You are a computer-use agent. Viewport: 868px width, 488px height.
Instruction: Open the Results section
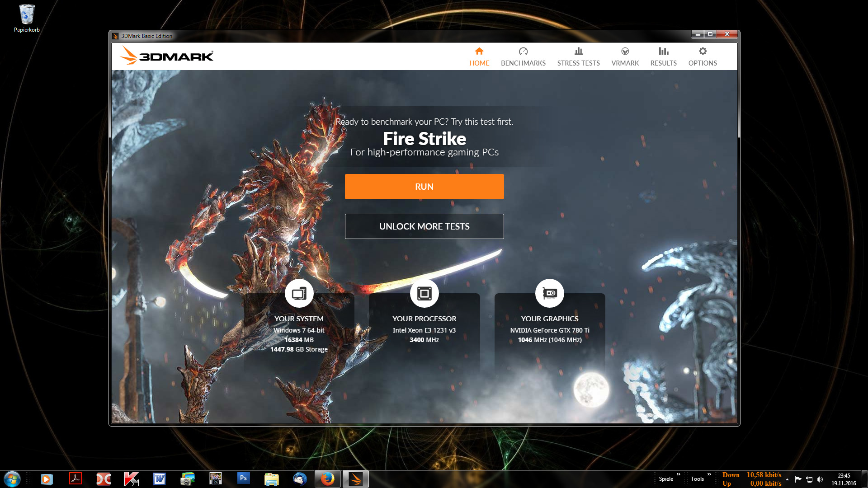[x=663, y=57]
